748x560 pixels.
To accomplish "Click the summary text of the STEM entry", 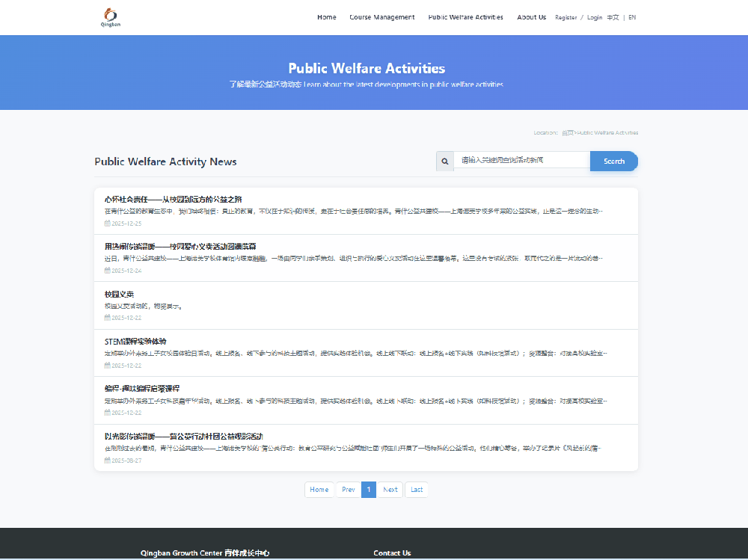I will click(x=356, y=354).
